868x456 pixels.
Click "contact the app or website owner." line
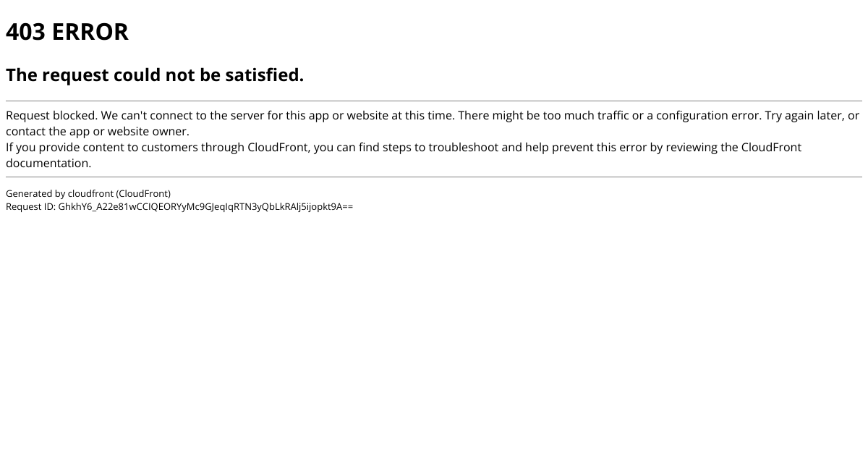coord(98,132)
